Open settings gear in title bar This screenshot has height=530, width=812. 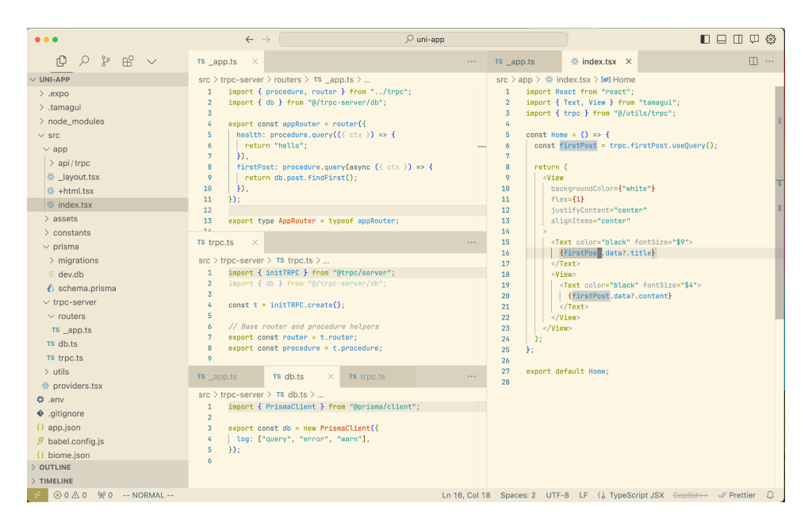point(771,40)
